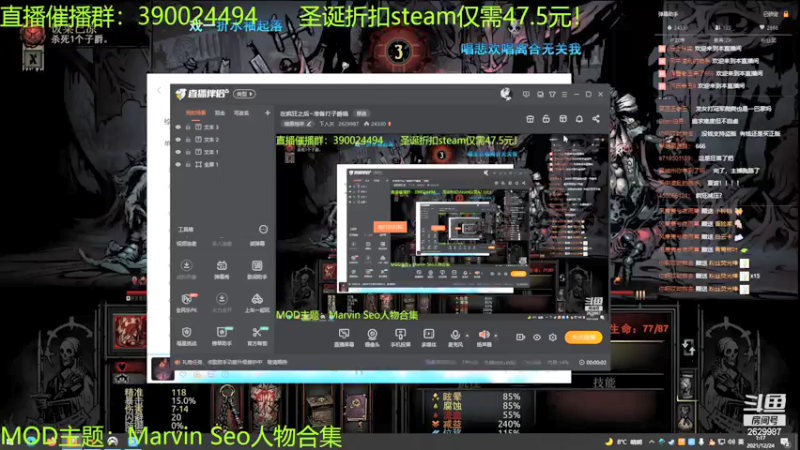Click the streamer avatar thumbnail at bottom-left
The height and width of the screenshot is (450, 800).
pos(162,369)
